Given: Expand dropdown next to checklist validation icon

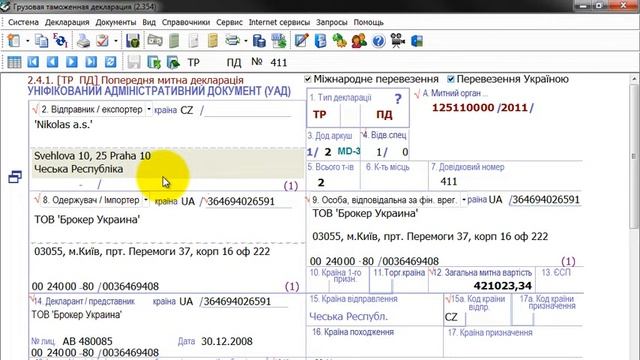Looking at the screenshot, I should pyautogui.click(x=116, y=41).
